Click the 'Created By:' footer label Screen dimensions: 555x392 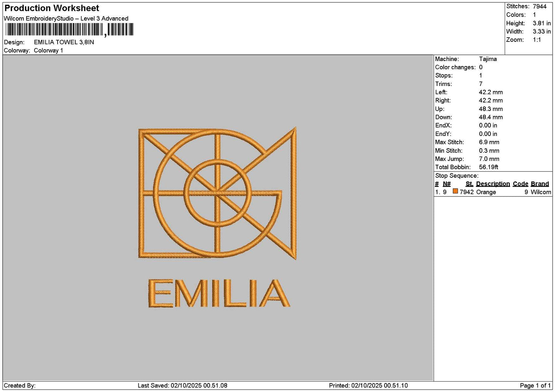20,385
